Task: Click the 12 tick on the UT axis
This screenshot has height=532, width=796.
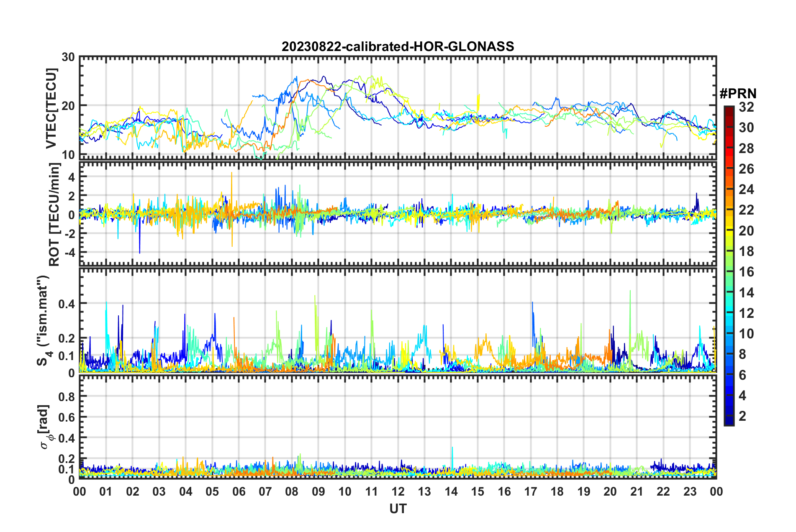Action: (398, 491)
